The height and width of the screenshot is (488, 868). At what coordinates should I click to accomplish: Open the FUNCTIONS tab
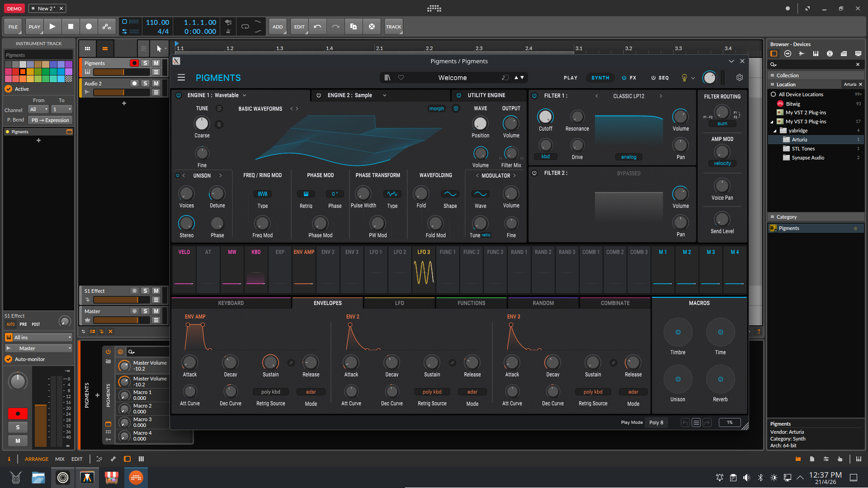click(x=472, y=303)
